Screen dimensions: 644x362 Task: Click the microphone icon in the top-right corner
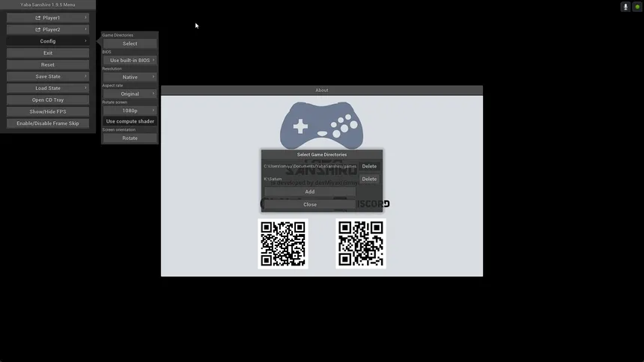click(625, 7)
